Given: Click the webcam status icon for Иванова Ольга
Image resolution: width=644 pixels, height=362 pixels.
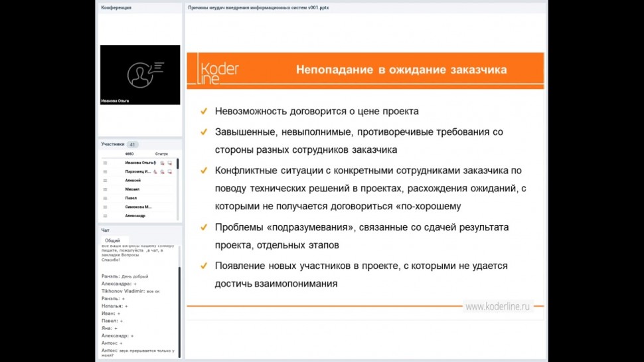Looking at the screenshot, I should click(163, 163).
